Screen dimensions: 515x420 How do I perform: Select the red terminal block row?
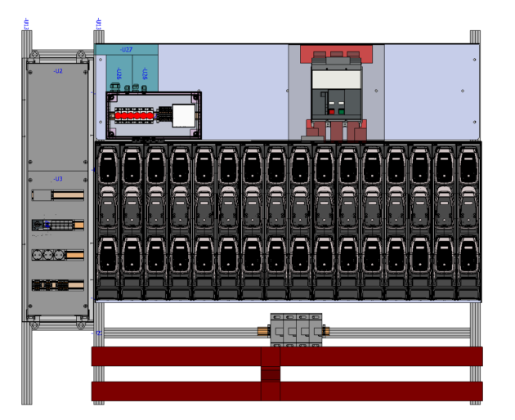tap(133, 116)
